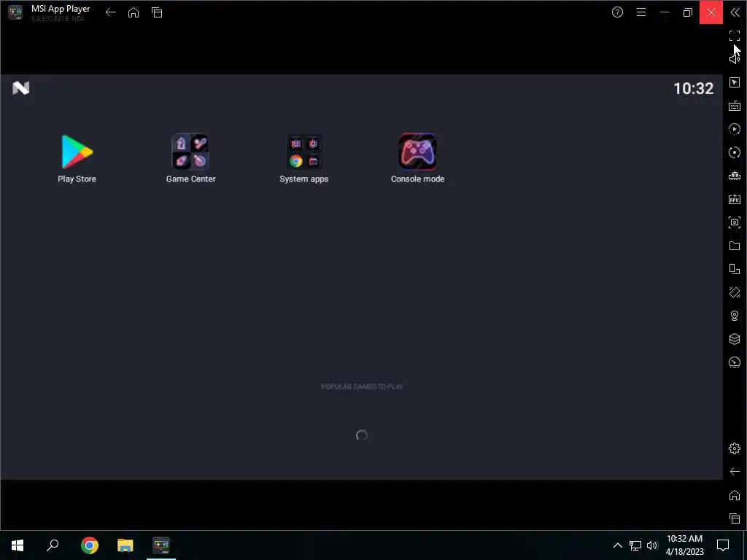This screenshot has height=560, width=747.
Task: Click the MSI App Player logo icon
Action: [15, 12]
